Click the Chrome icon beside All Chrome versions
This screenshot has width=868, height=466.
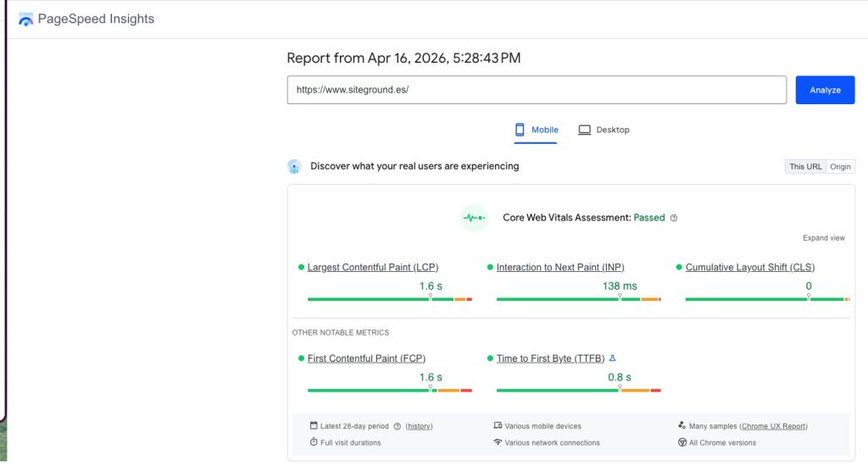[682, 442]
